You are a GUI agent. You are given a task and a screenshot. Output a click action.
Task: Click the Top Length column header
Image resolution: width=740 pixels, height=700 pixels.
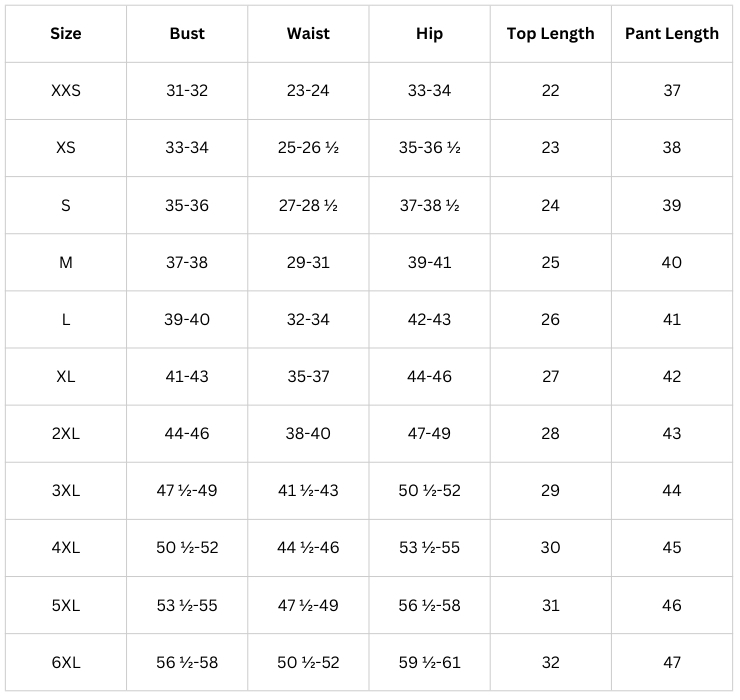550,34
